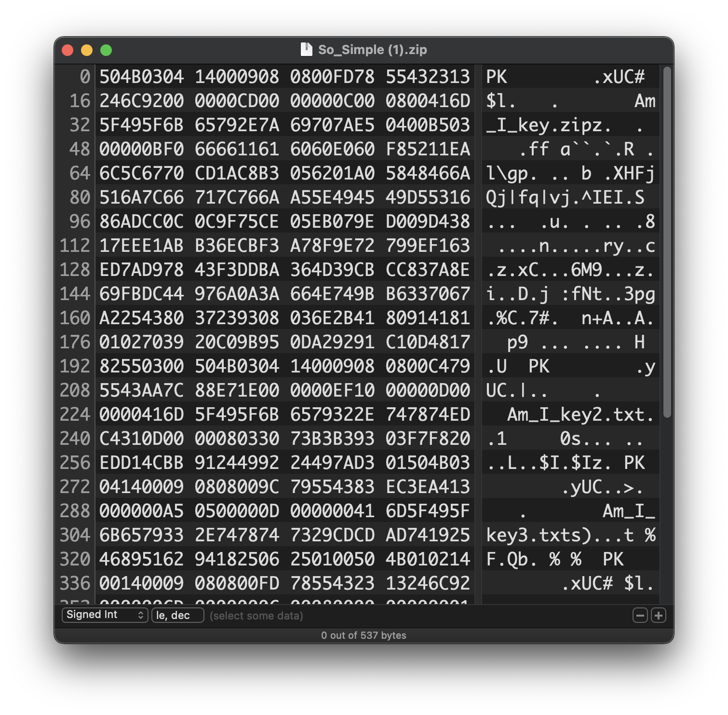The height and width of the screenshot is (715, 728).
Task: Click line offset number 128
Action: pyautogui.click(x=75, y=270)
